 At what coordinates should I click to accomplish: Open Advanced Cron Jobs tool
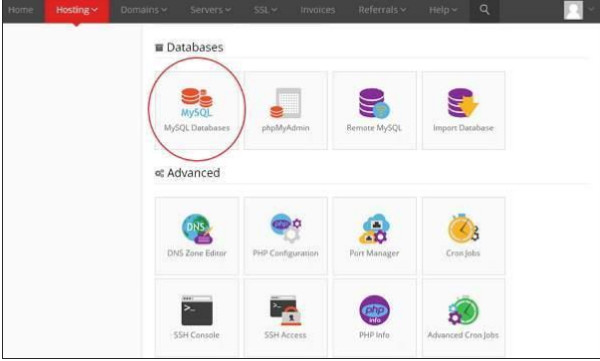(x=463, y=318)
